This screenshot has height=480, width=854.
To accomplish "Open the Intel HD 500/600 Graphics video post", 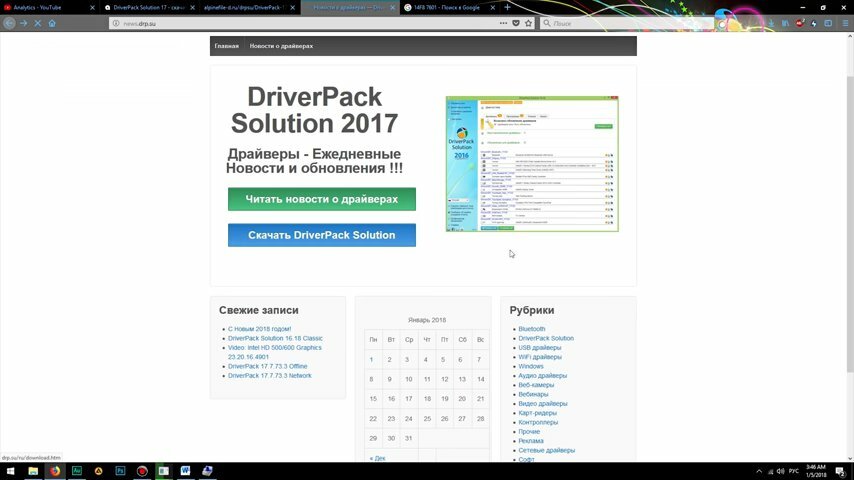I will pyautogui.click(x=274, y=352).
